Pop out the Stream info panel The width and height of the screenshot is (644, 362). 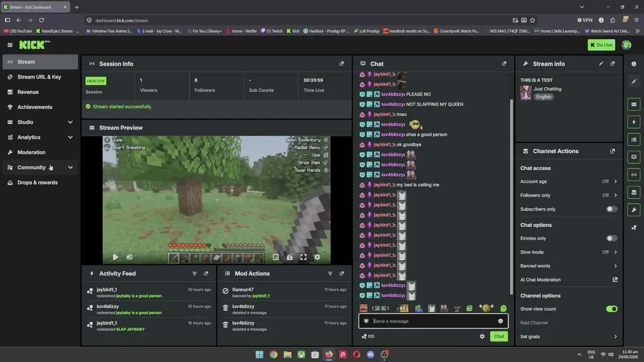point(612,64)
